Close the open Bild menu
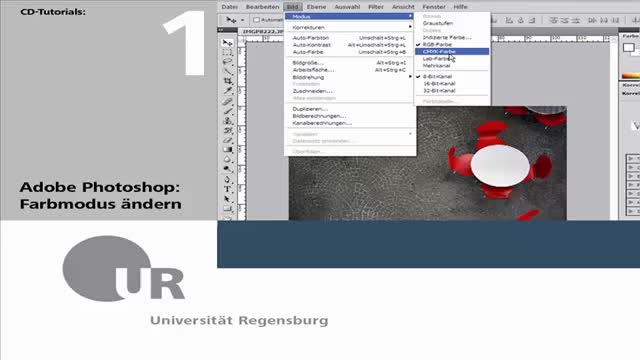Viewport: 640px width, 360px height. 293,7
